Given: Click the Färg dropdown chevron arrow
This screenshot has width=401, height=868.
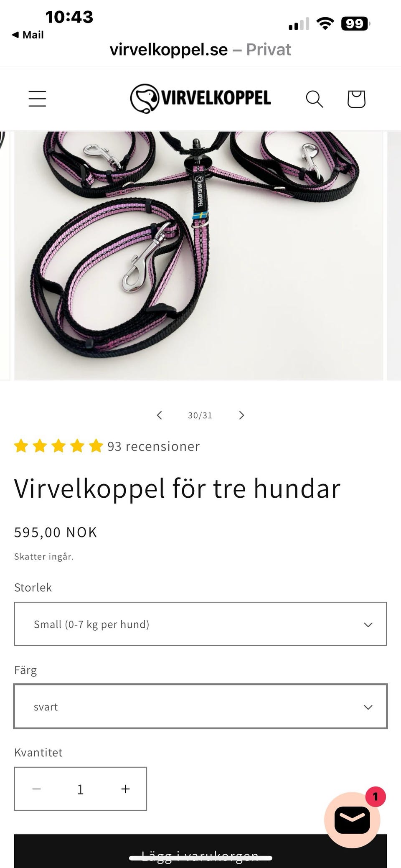Looking at the screenshot, I should pos(368,707).
